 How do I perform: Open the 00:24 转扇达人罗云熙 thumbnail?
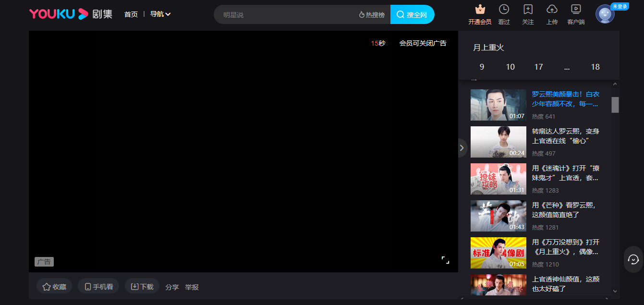[498, 142]
